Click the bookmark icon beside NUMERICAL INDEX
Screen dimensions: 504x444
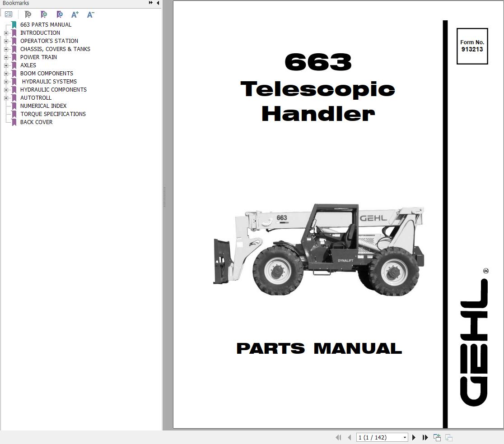[x=14, y=106]
